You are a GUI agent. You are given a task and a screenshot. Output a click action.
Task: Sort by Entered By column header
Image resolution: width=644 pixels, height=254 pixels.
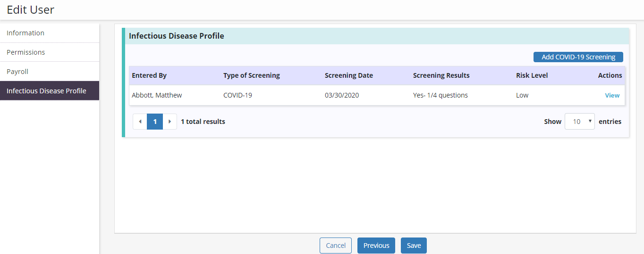(x=149, y=75)
